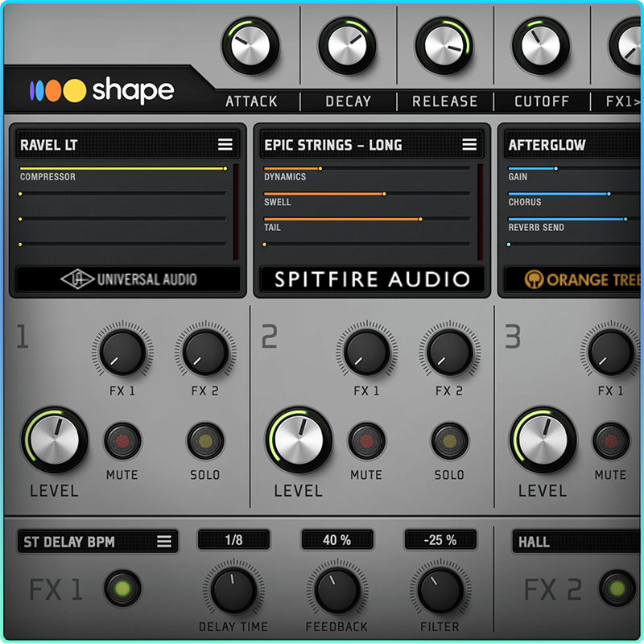This screenshot has height=644, width=644.
Task: Click the 1/8 delay time value
Action: tap(233, 539)
